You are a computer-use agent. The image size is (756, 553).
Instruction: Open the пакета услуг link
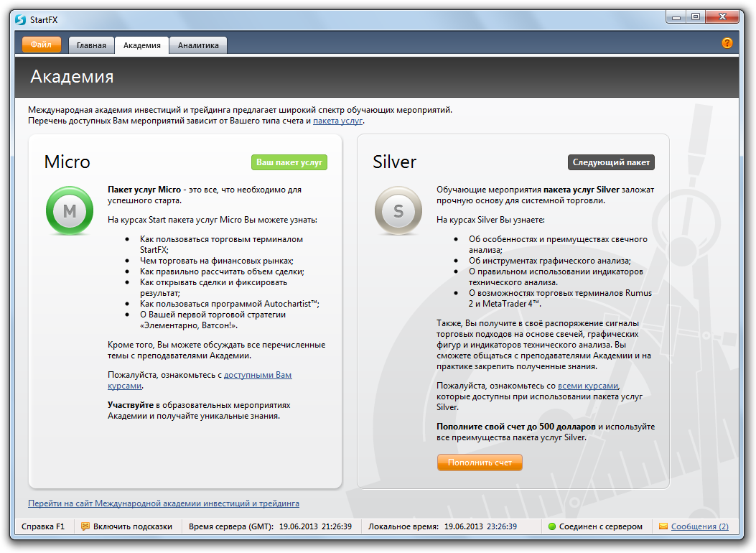(337, 121)
